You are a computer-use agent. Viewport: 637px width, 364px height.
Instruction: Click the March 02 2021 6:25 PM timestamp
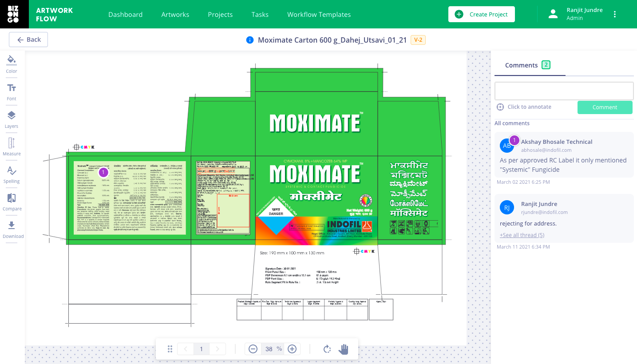(x=523, y=182)
